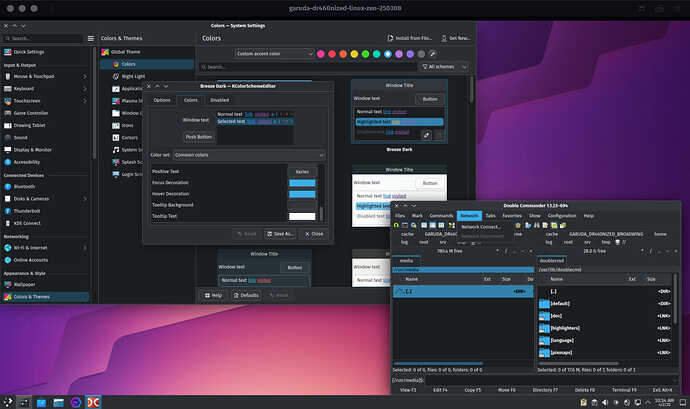Open the Commands menu in Double Commander
This screenshot has width=690, height=409.
click(x=441, y=216)
